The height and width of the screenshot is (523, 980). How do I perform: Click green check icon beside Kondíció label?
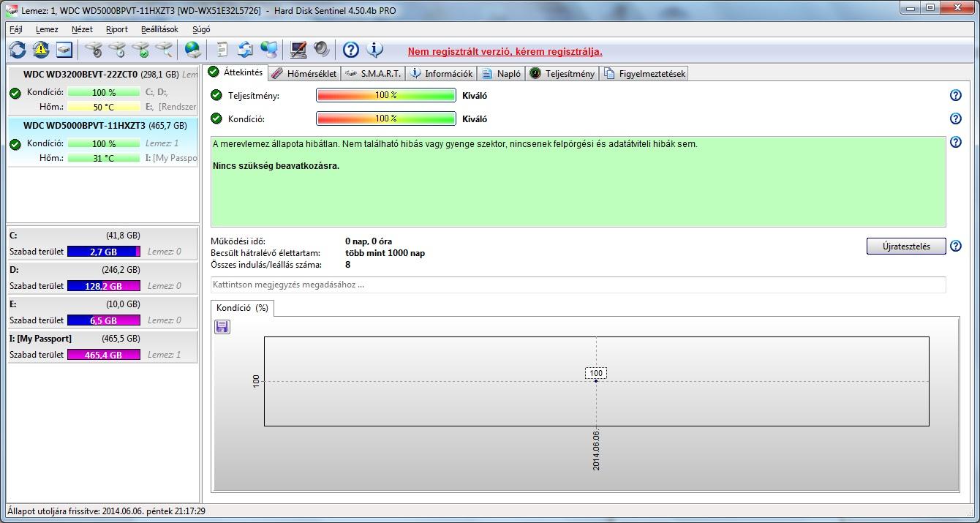(x=216, y=118)
